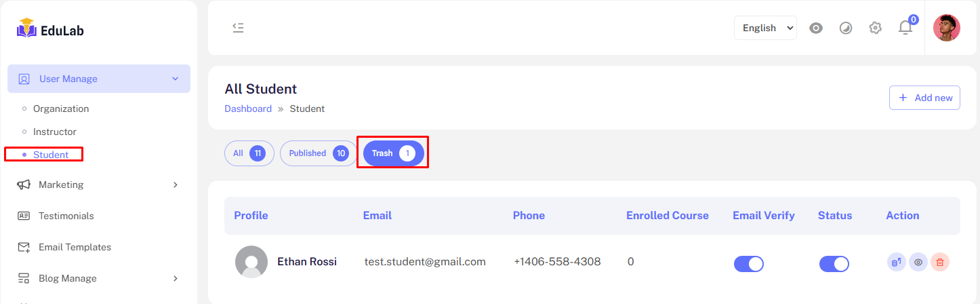Expand the Blog Manage menu
Image resolution: width=980 pixels, height=304 pixels.
coord(98,278)
